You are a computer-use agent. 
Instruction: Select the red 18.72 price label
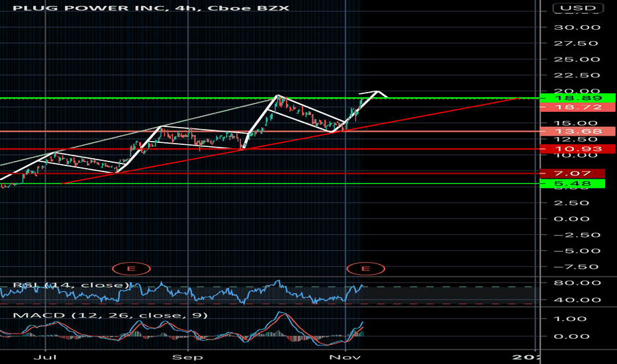tap(578, 107)
